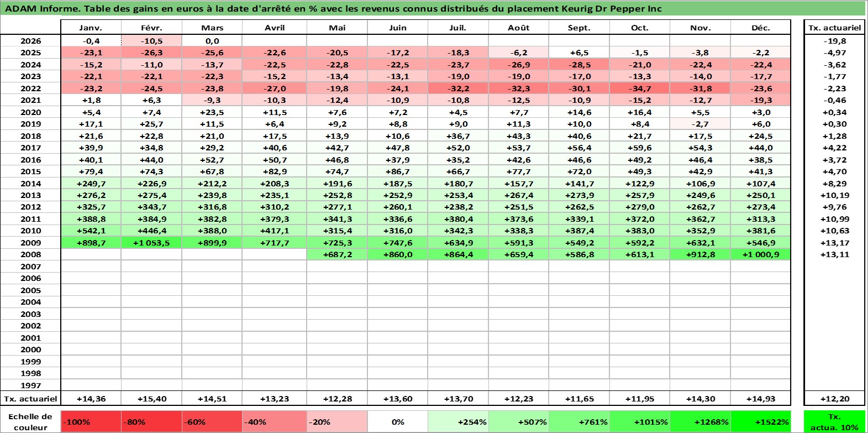The image size is (868, 433).
Task: Click the +254% light green swatch
Action: coord(458,421)
